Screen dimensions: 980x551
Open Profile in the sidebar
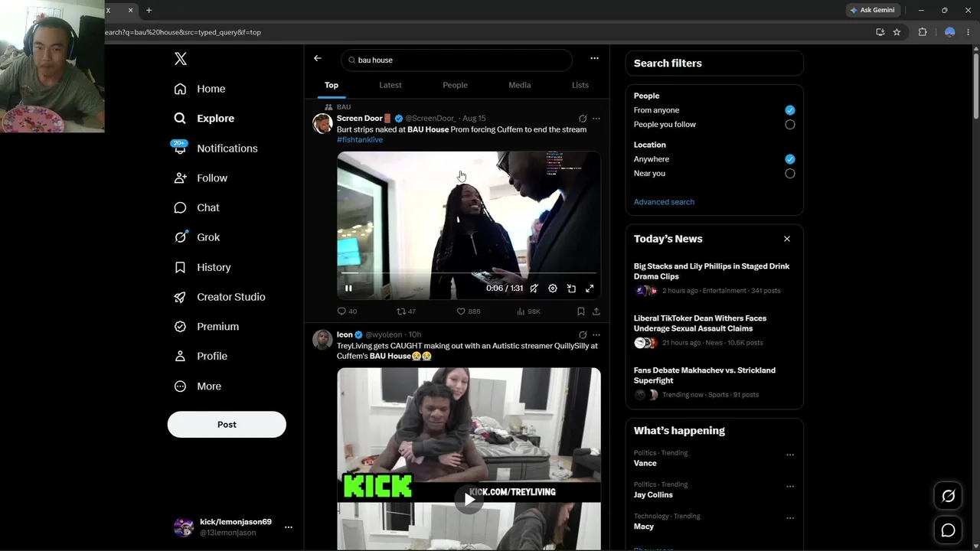click(201, 357)
